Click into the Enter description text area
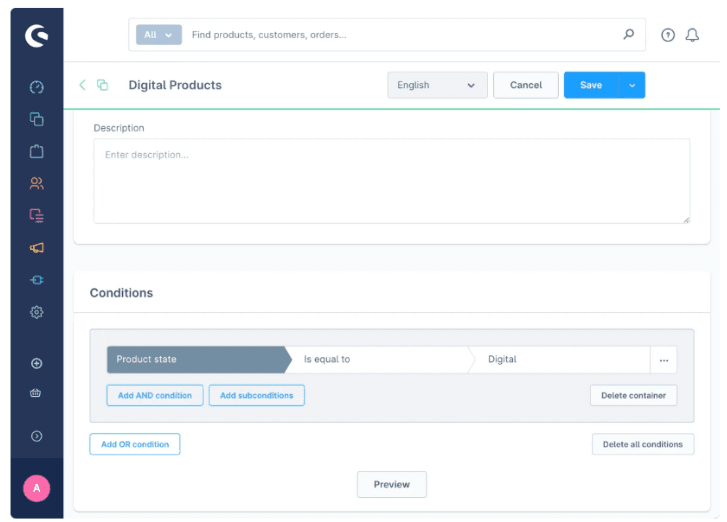Screen dimensions: 727x522 click(392, 181)
